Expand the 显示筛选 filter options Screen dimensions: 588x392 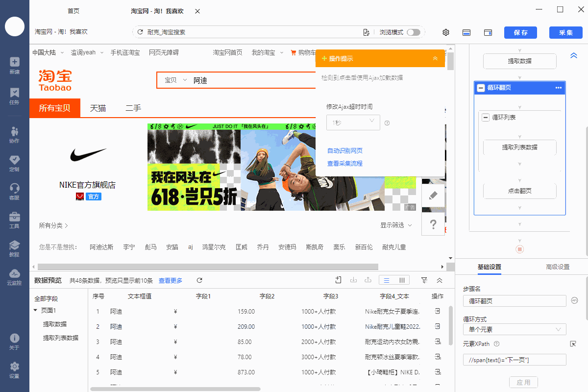pos(396,225)
